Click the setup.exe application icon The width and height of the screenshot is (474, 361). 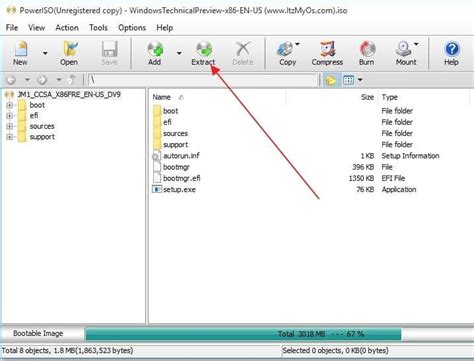(157, 189)
